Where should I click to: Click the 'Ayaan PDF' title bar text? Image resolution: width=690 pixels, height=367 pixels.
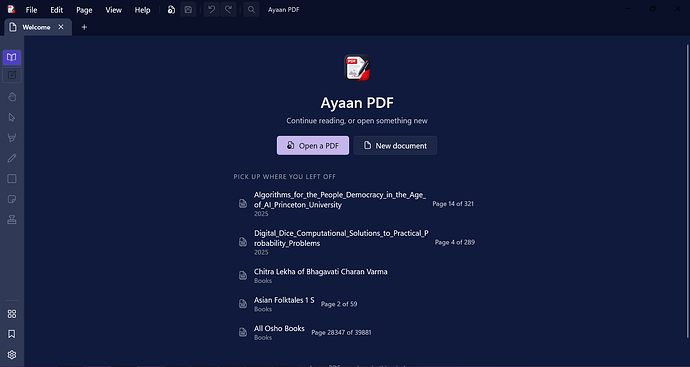pyautogui.click(x=284, y=10)
